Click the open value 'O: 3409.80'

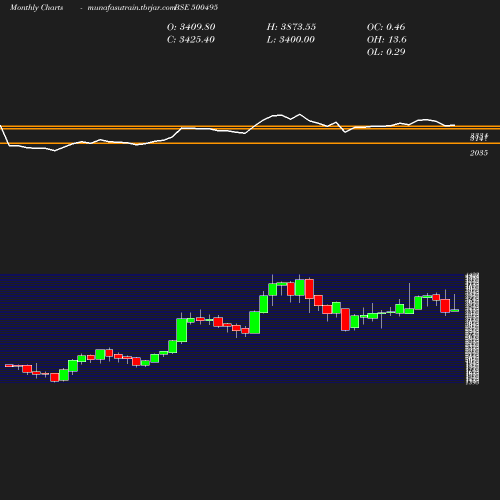coord(191,27)
